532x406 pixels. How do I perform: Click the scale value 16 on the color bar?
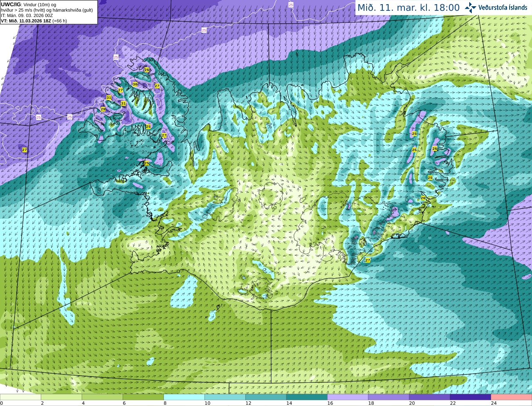tap(330, 403)
